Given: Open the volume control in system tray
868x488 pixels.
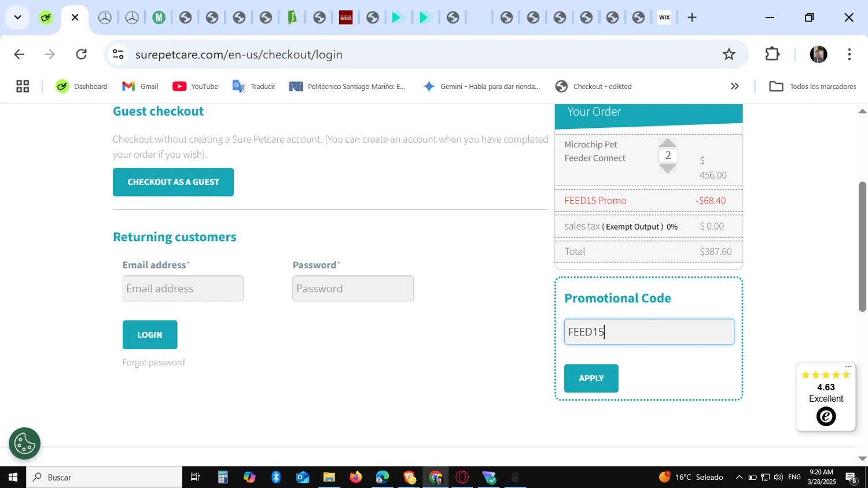Looking at the screenshot, I should point(778,477).
